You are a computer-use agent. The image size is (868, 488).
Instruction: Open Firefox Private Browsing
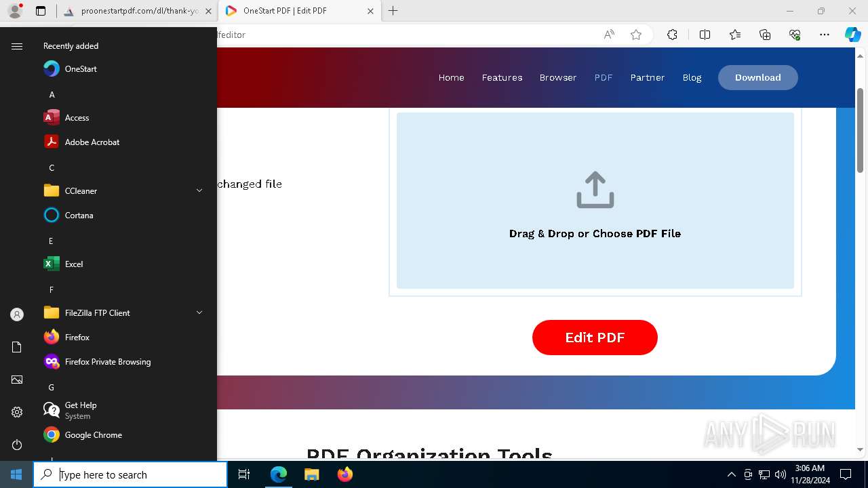pos(122,362)
